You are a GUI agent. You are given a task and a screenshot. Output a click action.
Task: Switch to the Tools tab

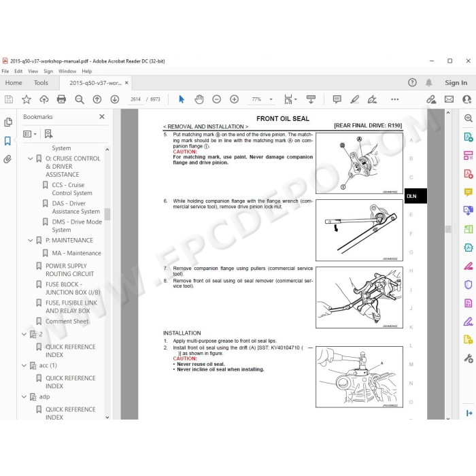tap(41, 82)
